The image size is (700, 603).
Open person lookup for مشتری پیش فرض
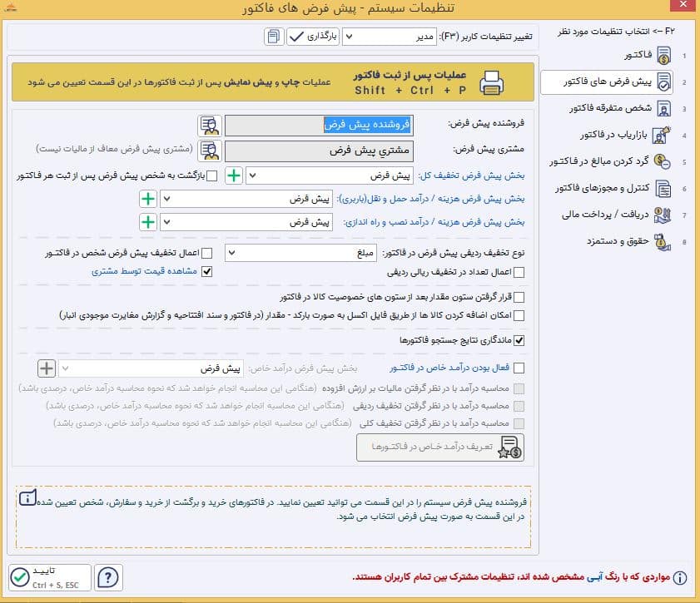pos(210,151)
